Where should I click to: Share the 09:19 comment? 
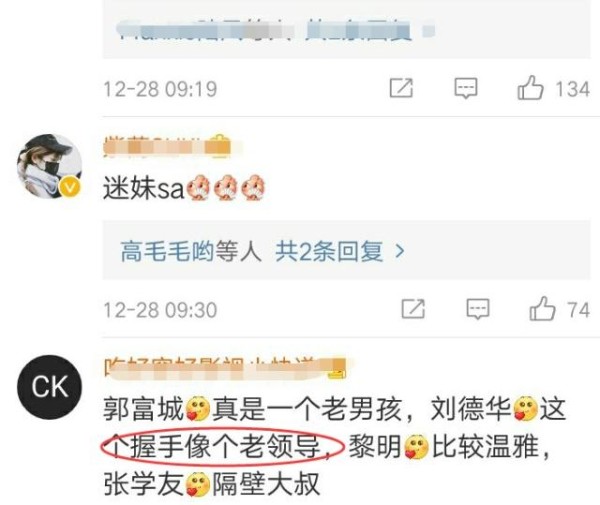(x=401, y=88)
